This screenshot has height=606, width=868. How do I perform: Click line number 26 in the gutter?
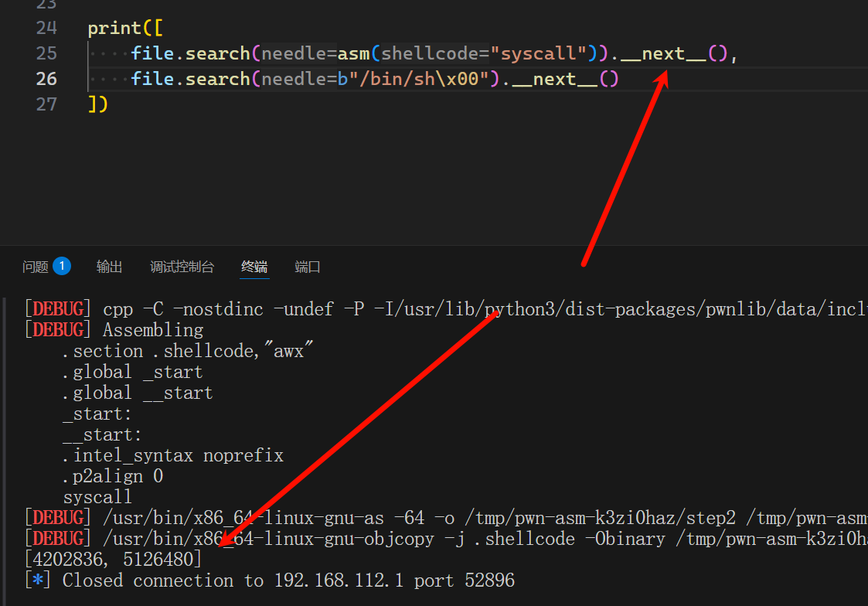[46, 79]
